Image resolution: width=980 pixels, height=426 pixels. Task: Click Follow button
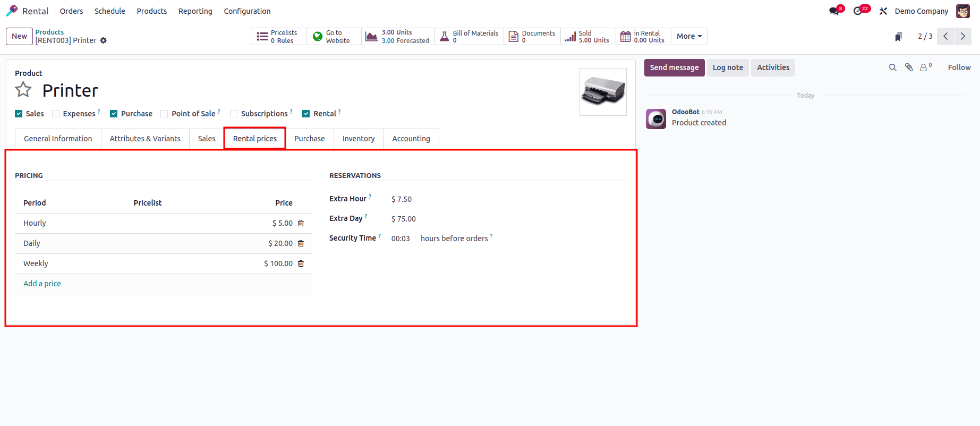point(959,67)
